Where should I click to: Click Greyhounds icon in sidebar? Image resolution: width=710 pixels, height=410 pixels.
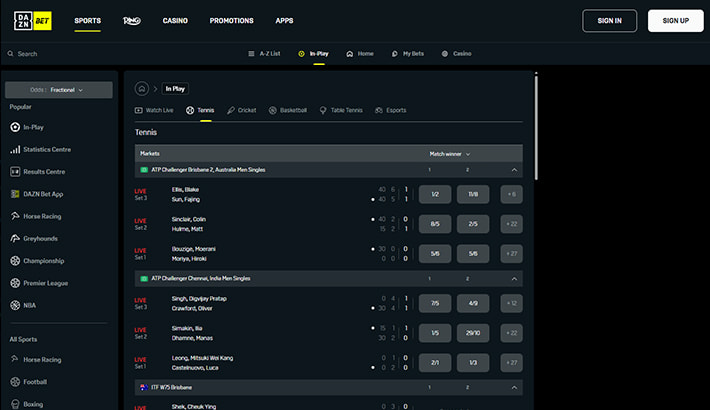pos(15,238)
